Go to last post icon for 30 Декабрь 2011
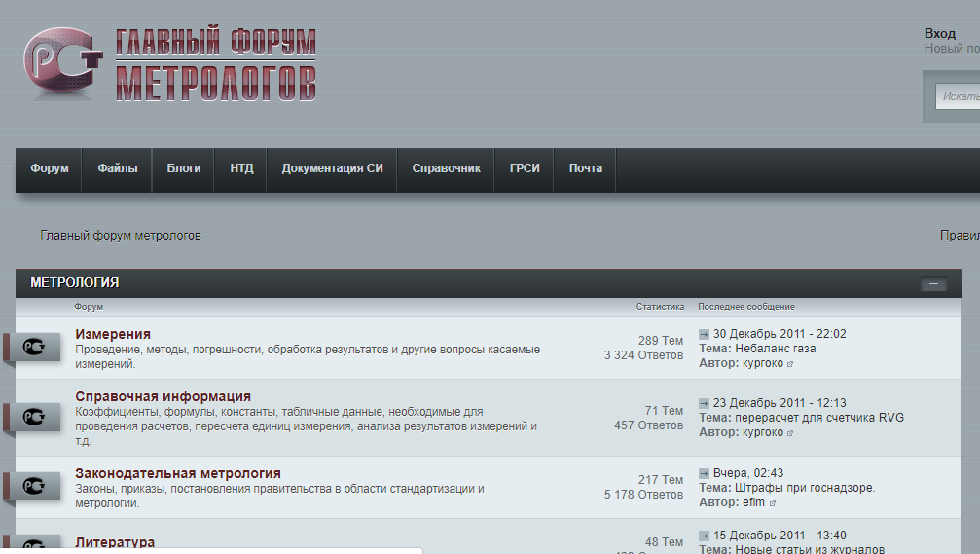 (704, 334)
